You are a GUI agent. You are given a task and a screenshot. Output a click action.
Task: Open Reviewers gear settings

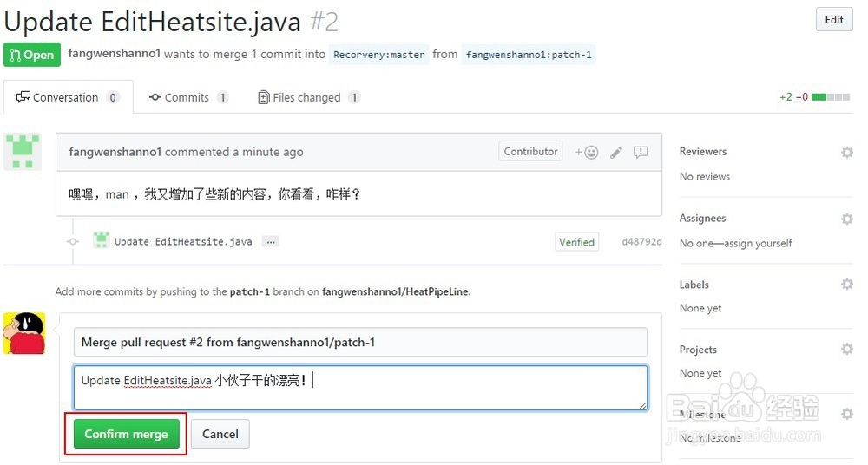(846, 152)
